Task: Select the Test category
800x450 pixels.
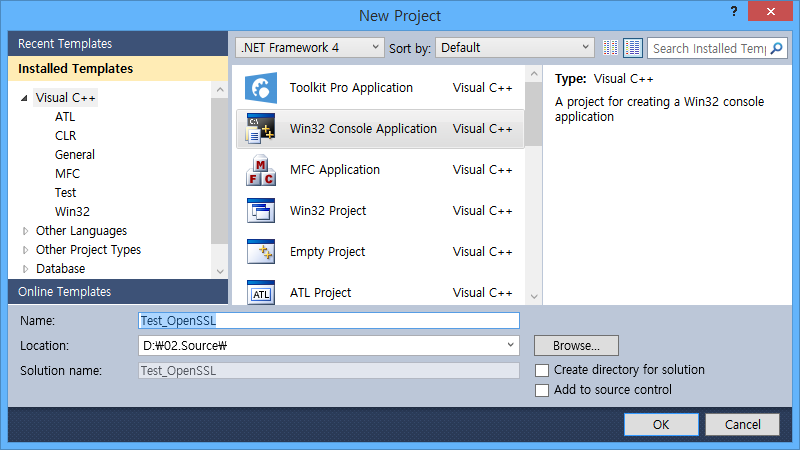Action: (65, 193)
